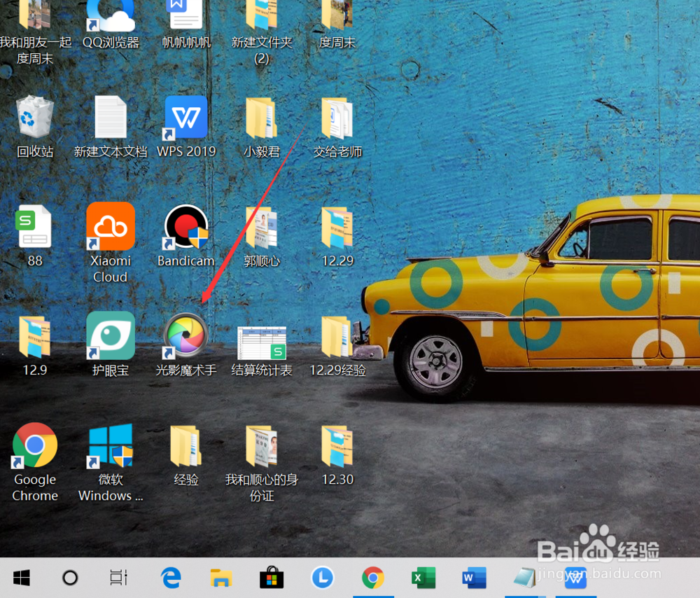Click the Cortana circle on taskbar
Screen dimensions: 700x598
click(x=70, y=578)
